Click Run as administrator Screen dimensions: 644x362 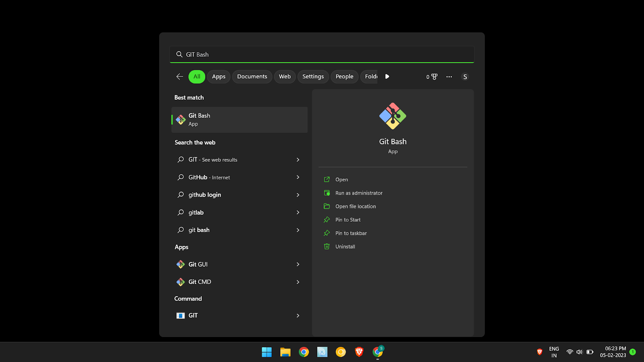(x=359, y=193)
